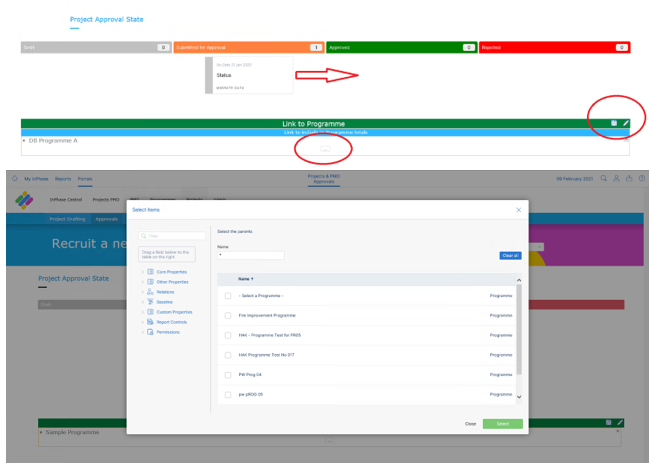Click scroll-up arrow of programme list
This screenshot has width=657, height=473.
[519, 280]
